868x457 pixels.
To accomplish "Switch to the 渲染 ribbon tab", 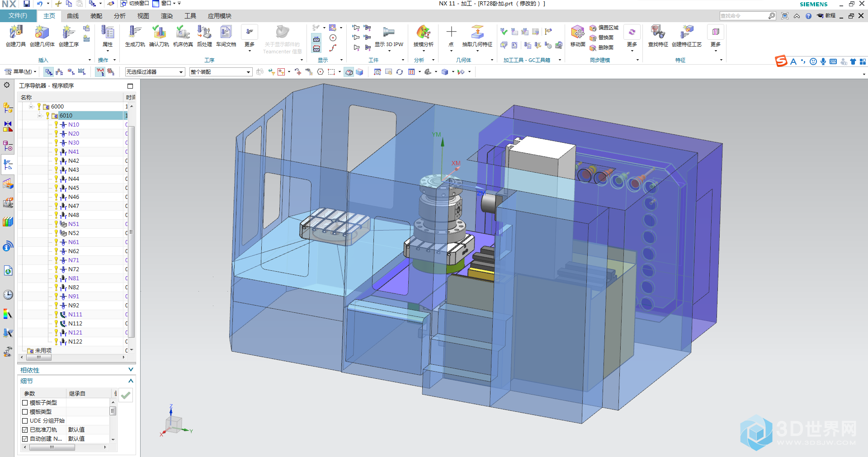I will pos(167,16).
